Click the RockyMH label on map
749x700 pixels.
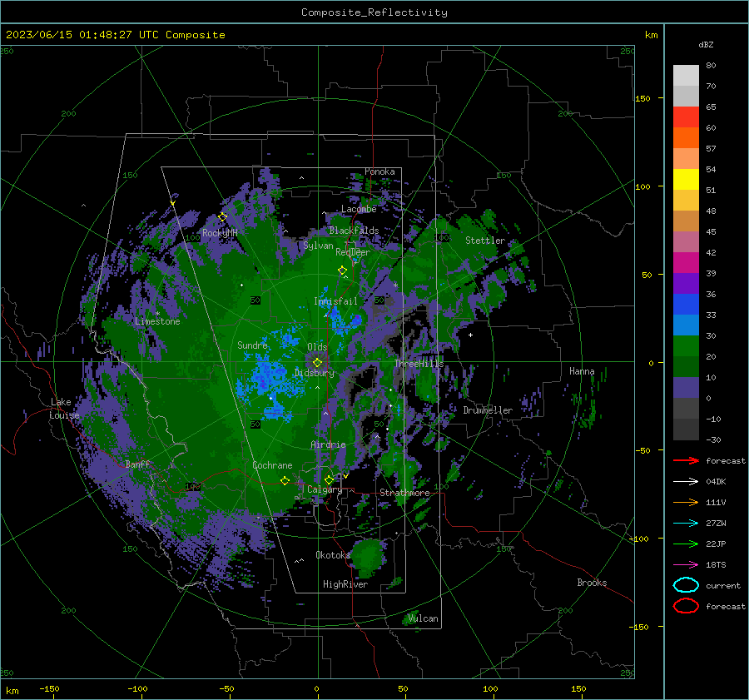coord(220,233)
